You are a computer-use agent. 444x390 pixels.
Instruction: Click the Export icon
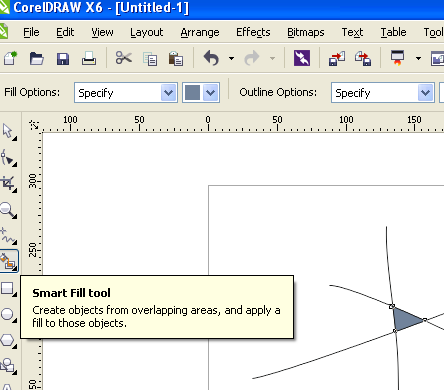363,59
